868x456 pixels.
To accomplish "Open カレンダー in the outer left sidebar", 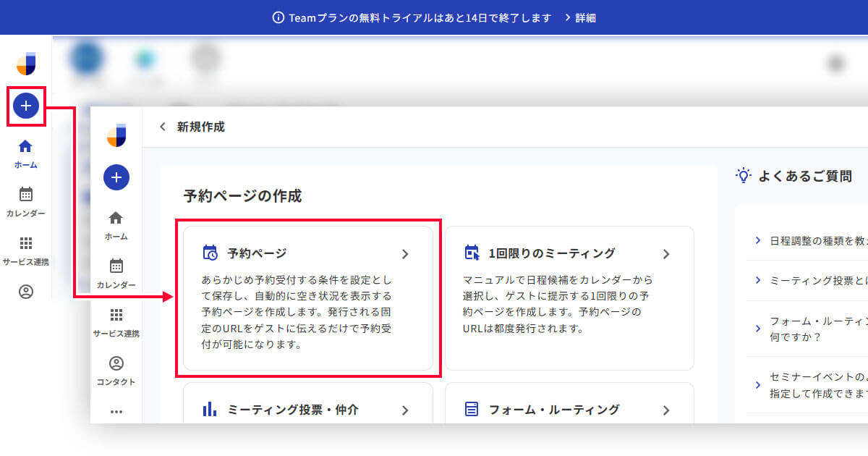I will point(25,202).
